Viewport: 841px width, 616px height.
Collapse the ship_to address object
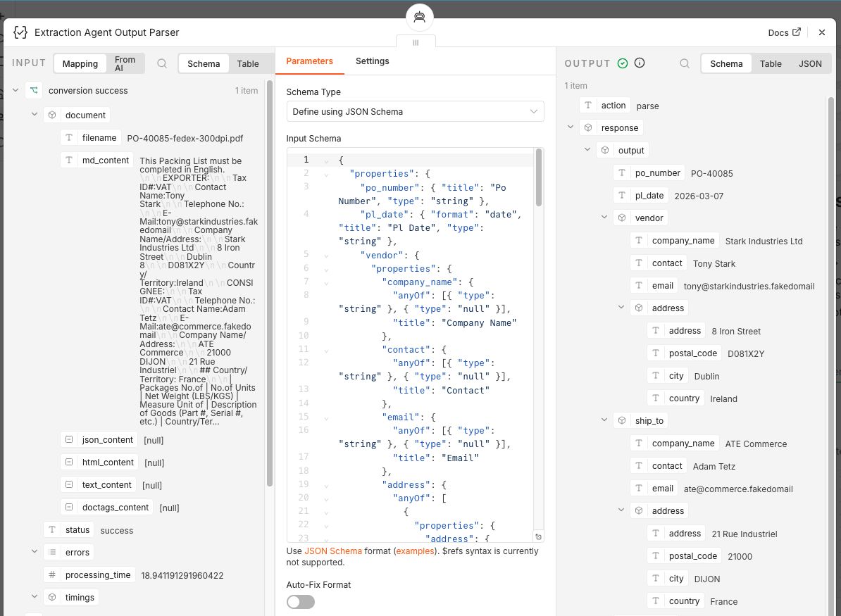621,510
